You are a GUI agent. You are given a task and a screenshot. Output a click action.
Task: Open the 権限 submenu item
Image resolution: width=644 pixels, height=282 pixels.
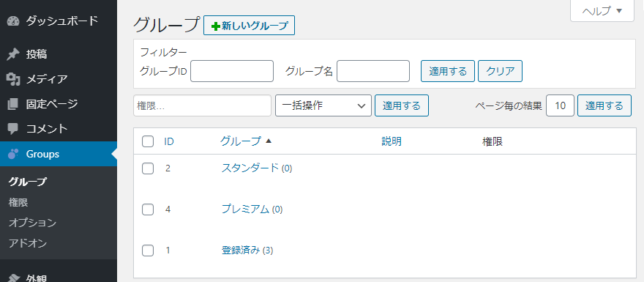click(x=18, y=202)
